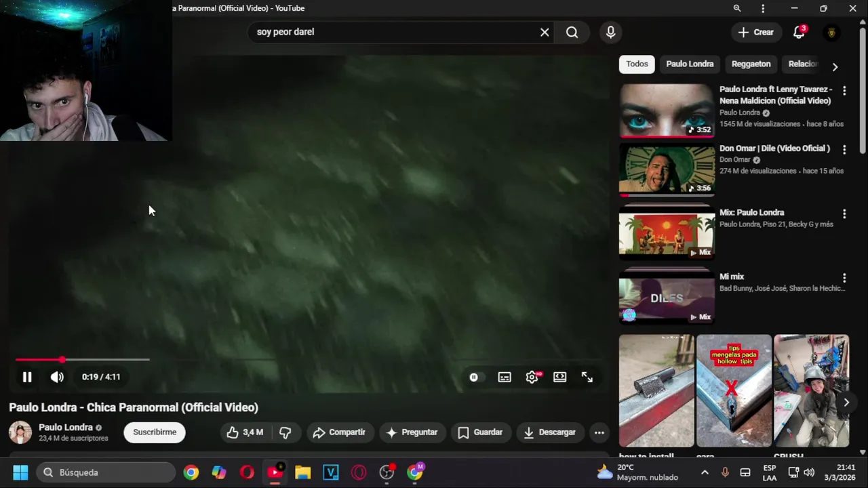Image resolution: width=868 pixels, height=488 pixels.
Task: Open options for Nena Maldicion video
Action: coord(844,90)
